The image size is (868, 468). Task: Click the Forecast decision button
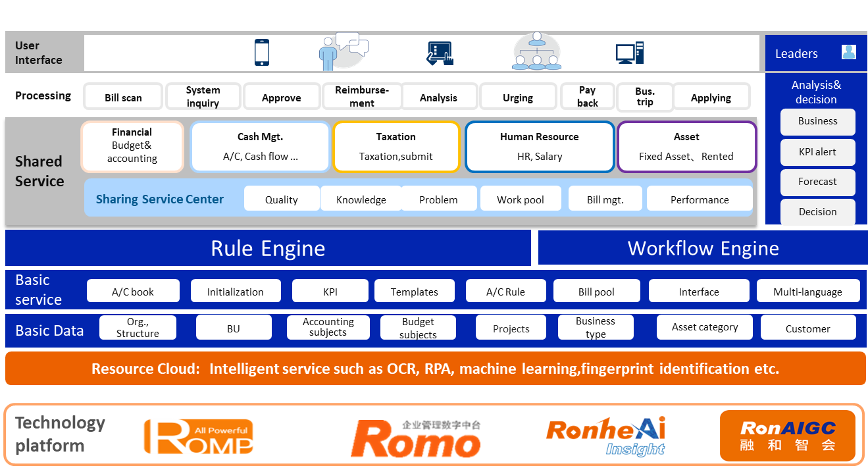pyautogui.click(x=817, y=182)
